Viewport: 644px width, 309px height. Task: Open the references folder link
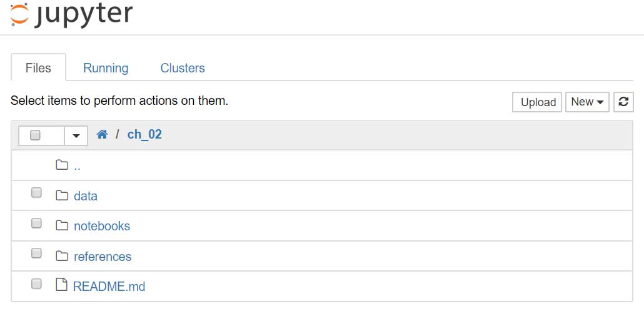coord(103,257)
